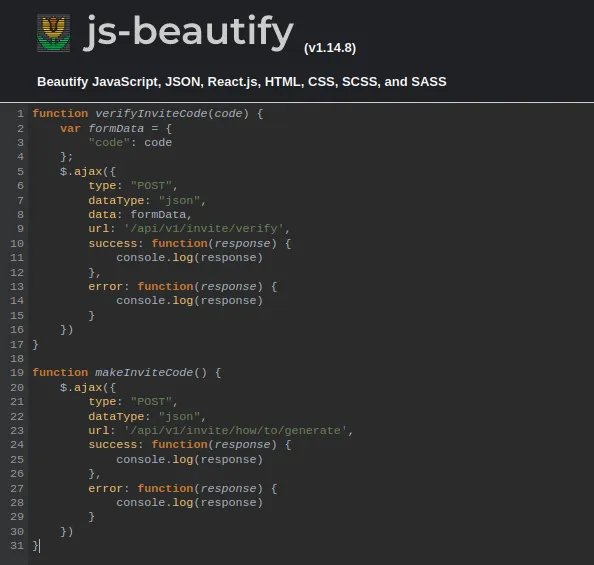Click 'console.log(response)' on line 11
The image size is (594, 565).
pyautogui.click(x=189, y=258)
